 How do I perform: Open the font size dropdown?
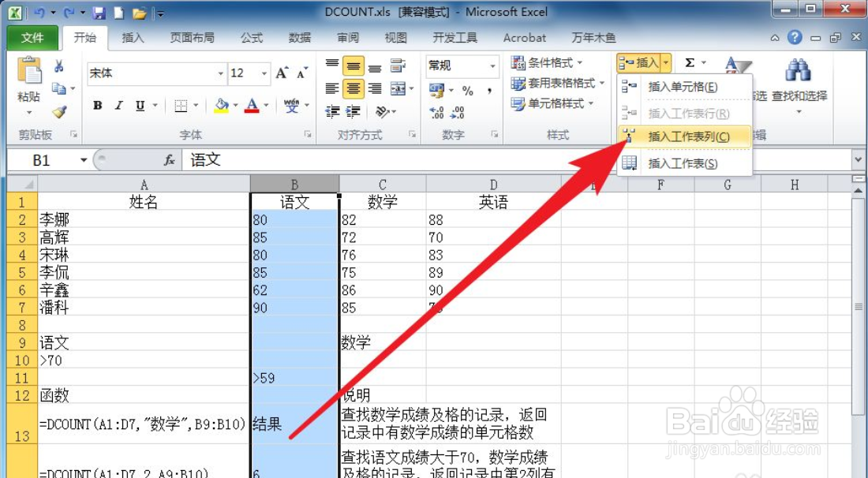tap(262, 74)
